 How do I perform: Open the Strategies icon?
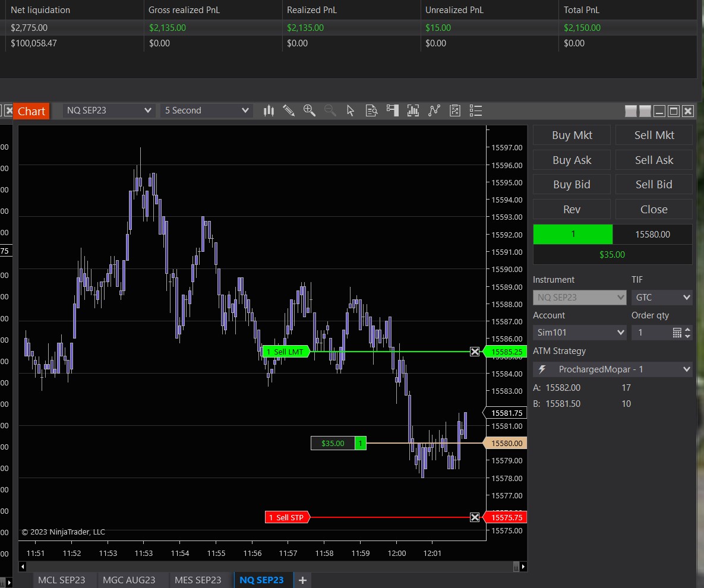[x=455, y=110]
